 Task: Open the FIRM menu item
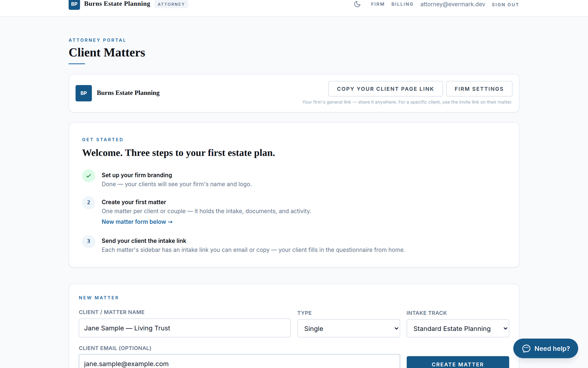pyautogui.click(x=378, y=4)
